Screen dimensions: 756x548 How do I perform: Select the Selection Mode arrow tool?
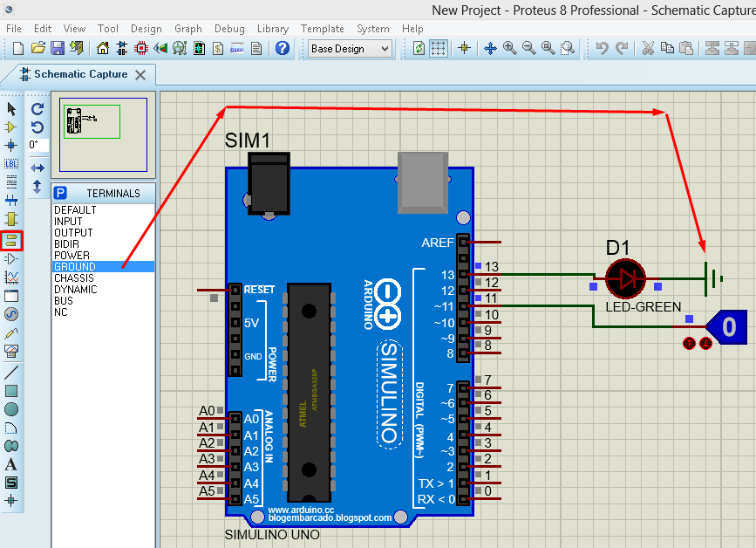pos(11,108)
